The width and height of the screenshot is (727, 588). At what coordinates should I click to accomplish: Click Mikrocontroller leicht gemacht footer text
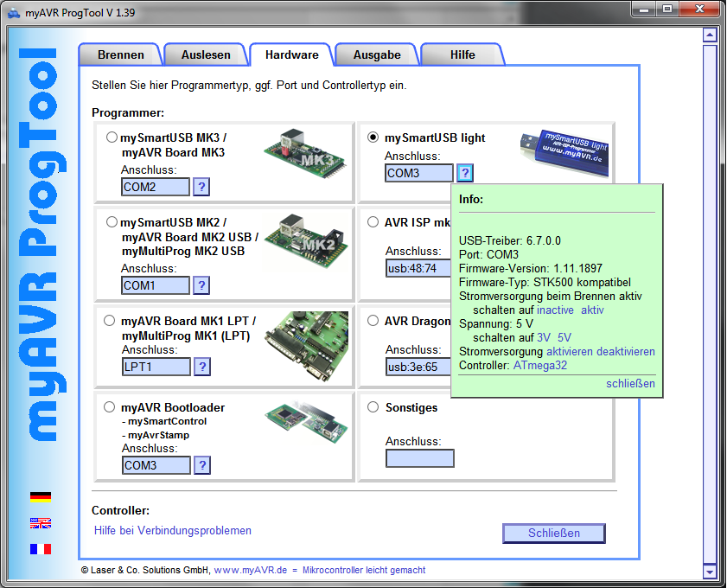(x=364, y=570)
